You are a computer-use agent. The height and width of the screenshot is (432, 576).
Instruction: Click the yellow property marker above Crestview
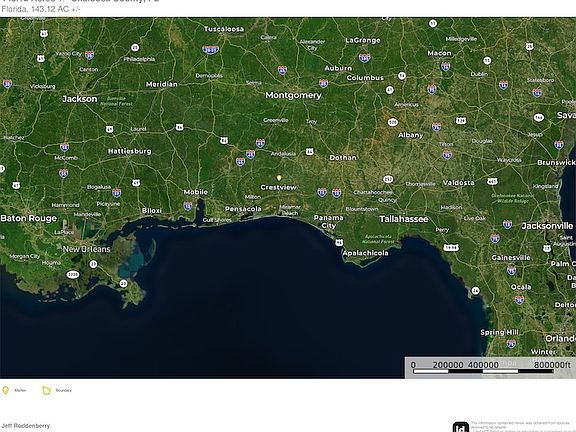[279, 178]
